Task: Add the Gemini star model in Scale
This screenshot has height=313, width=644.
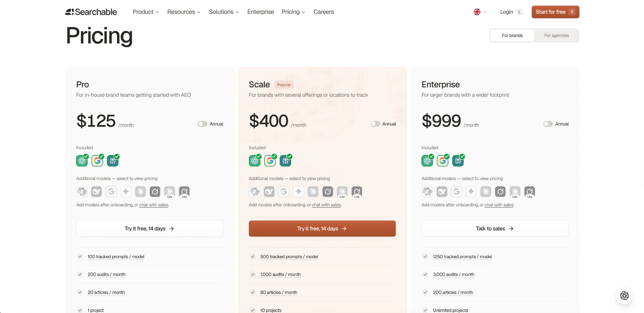Action: pos(298,191)
